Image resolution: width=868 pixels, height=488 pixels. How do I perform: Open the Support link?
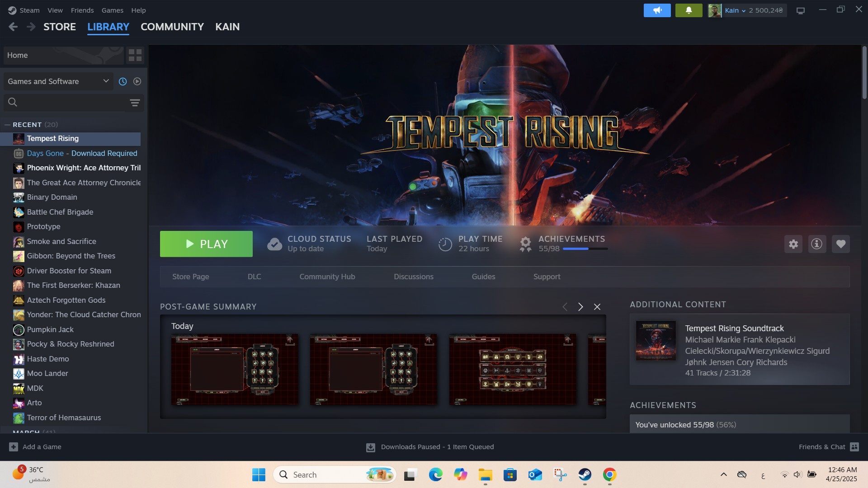(x=547, y=277)
